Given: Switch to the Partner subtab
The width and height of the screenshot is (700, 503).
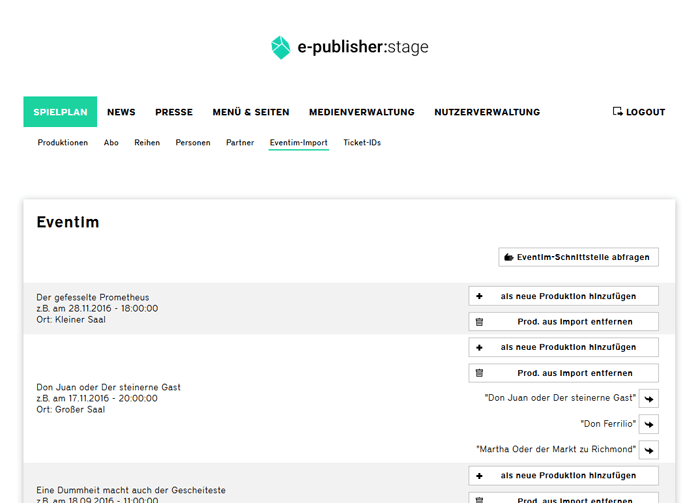Looking at the screenshot, I should [x=240, y=143].
